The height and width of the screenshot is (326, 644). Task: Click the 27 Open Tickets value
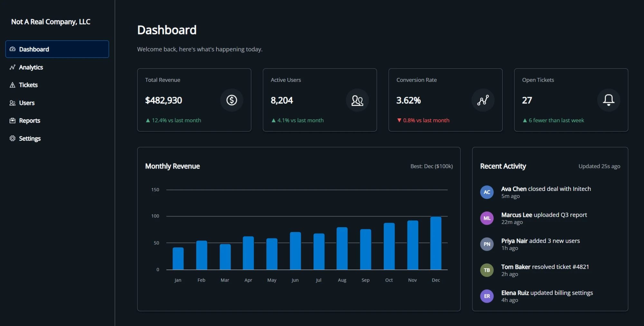(527, 100)
